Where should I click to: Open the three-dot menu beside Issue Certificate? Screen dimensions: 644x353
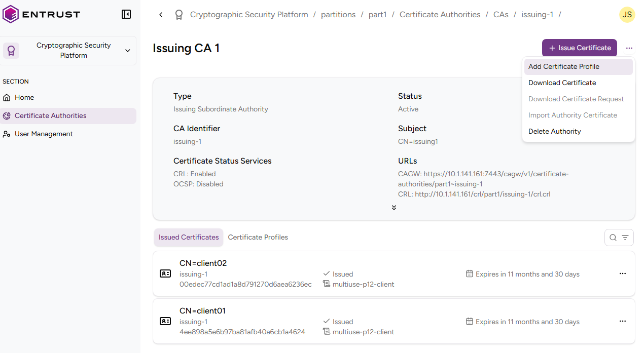[x=629, y=48]
